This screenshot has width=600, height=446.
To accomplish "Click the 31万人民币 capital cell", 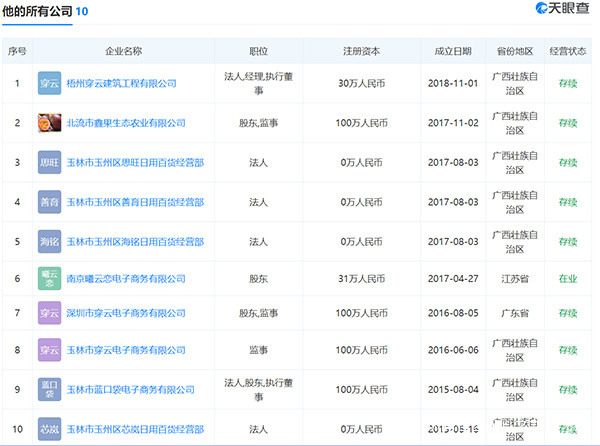I will pyautogui.click(x=361, y=278).
